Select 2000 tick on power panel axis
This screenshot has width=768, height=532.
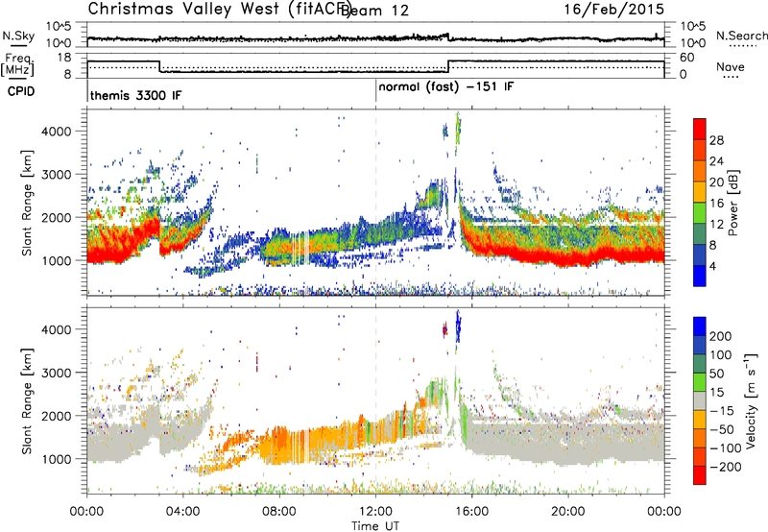[56, 217]
